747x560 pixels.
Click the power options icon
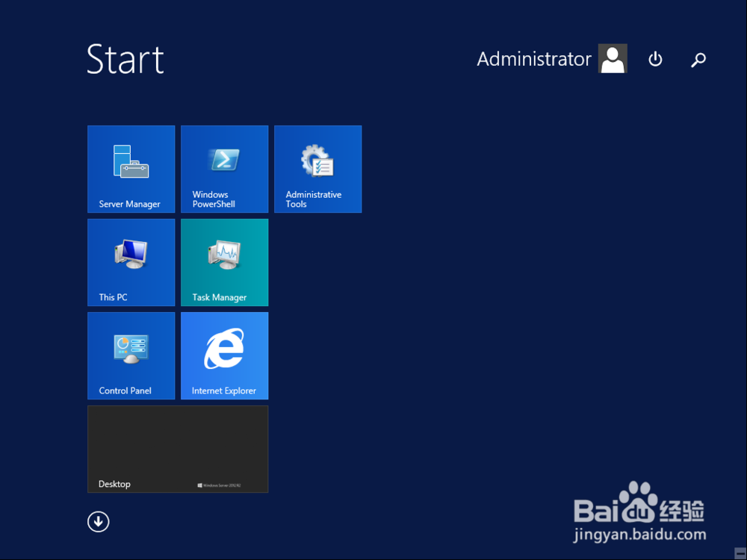[655, 59]
